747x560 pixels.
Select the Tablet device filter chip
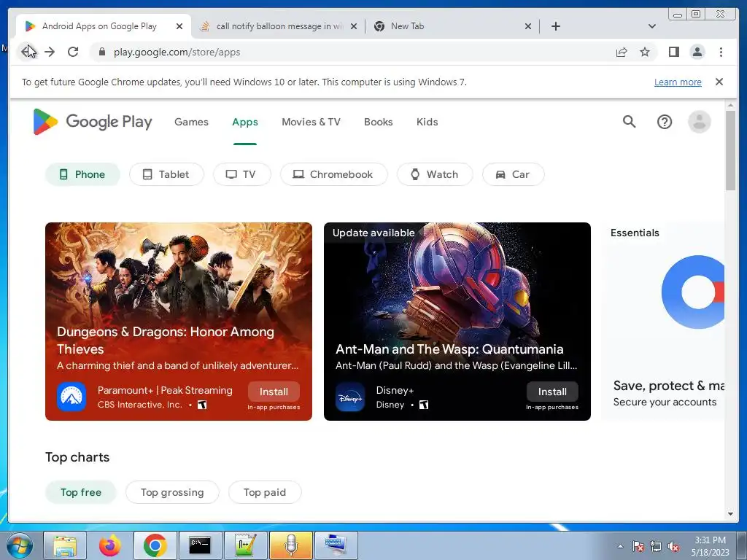166,174
